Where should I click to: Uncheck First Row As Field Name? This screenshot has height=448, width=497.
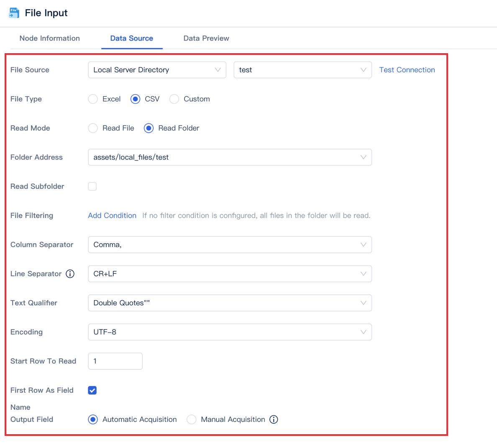pyautogui.click(x=92, y=390)
